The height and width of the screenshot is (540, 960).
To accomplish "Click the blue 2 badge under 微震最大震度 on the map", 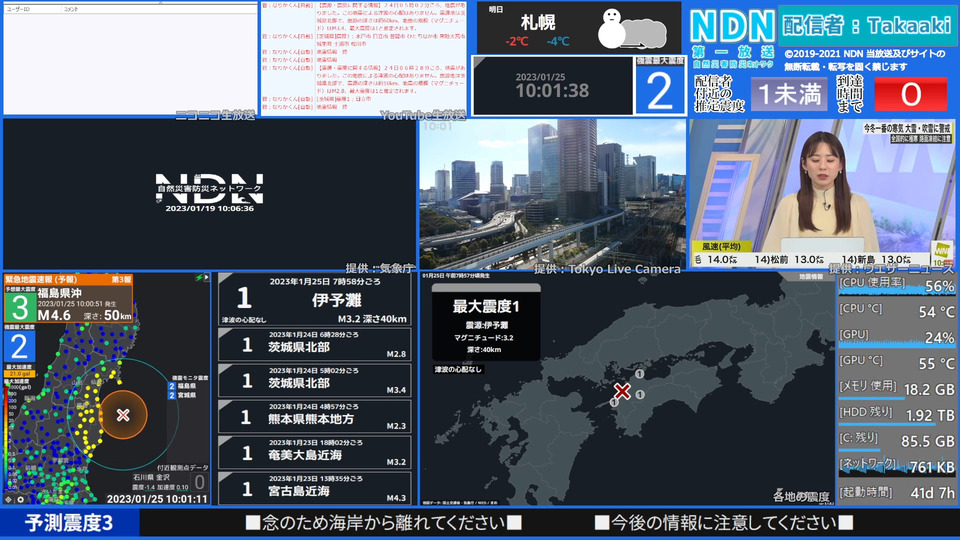I will point(19,347).
